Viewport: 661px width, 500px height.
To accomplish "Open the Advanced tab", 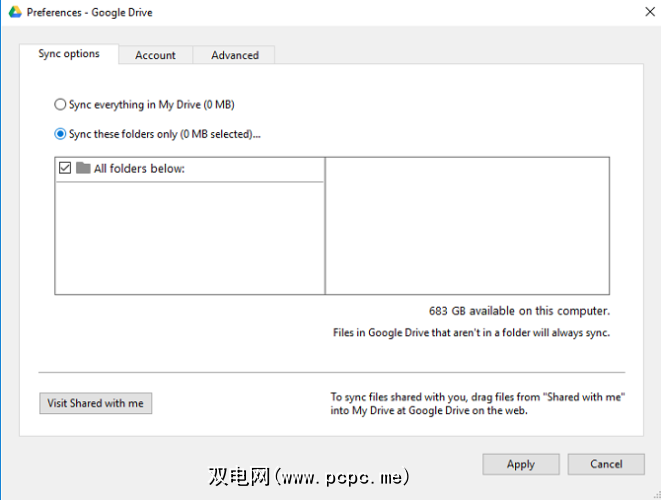I will [235, 55].
